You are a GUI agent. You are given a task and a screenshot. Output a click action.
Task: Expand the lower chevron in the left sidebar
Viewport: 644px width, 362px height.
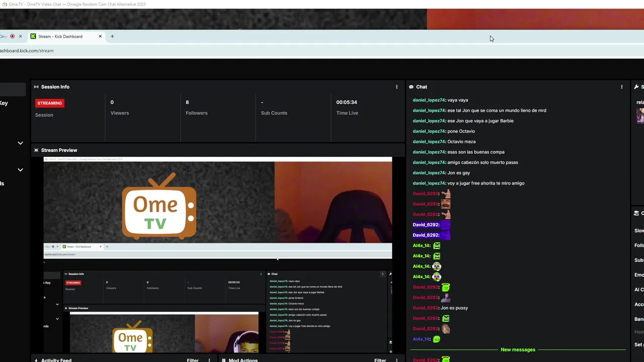20,169
